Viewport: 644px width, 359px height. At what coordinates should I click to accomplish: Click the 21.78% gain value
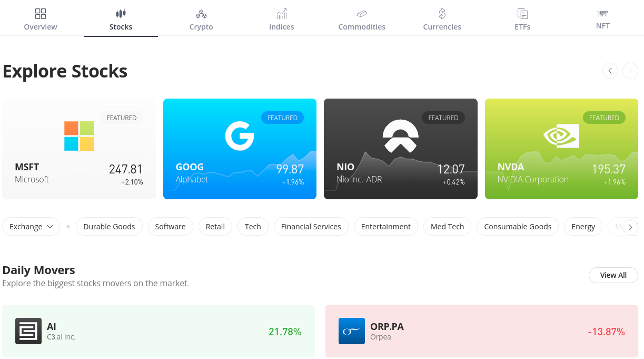coord(285,332)
